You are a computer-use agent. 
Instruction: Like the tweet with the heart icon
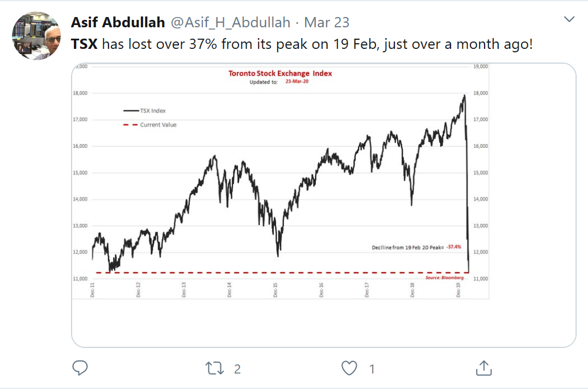(x=349, y=368)
